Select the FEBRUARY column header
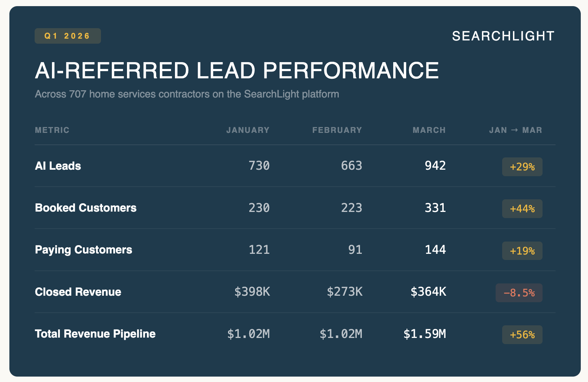Image resolution: width=588 pixels, height=382 pixels. pos(337,130)
